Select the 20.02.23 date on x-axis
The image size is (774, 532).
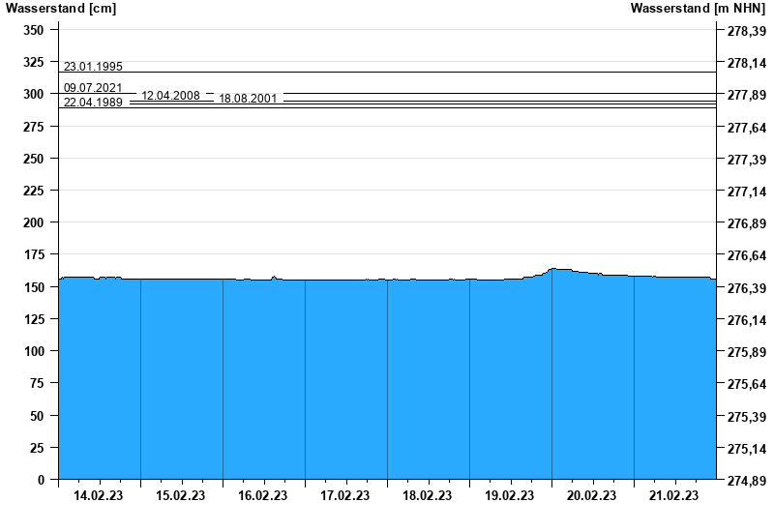point(592,496)
